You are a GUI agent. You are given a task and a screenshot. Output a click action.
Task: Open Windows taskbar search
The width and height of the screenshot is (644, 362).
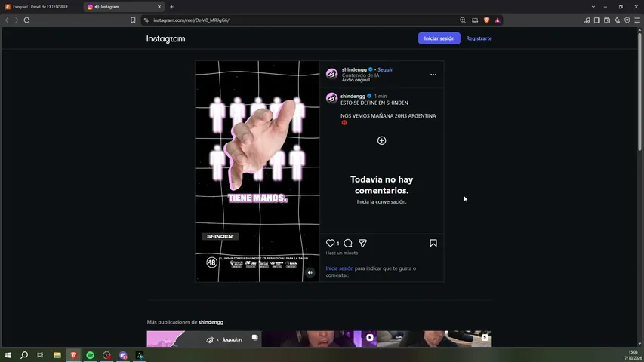click(x=24, y=355)
